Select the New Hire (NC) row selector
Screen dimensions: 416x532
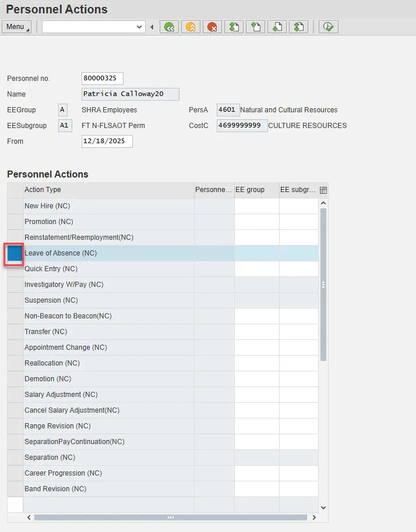coord(15,206)
